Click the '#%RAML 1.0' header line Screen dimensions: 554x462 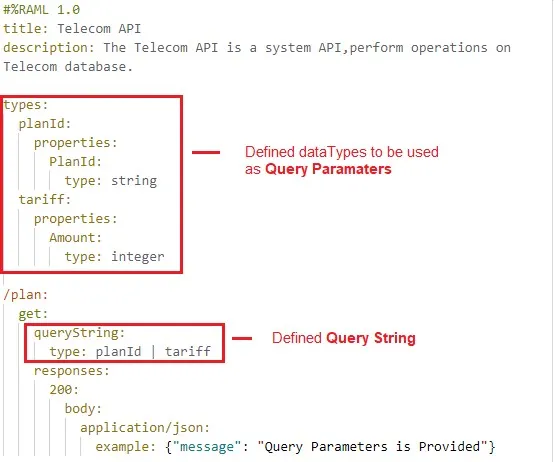[42, 10]
